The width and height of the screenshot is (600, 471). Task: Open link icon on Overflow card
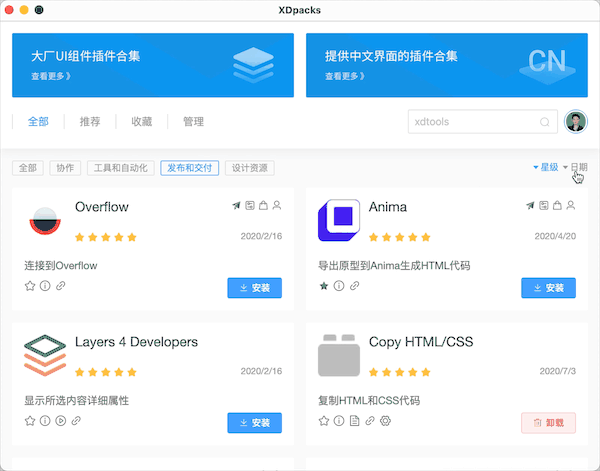[60, 286]
